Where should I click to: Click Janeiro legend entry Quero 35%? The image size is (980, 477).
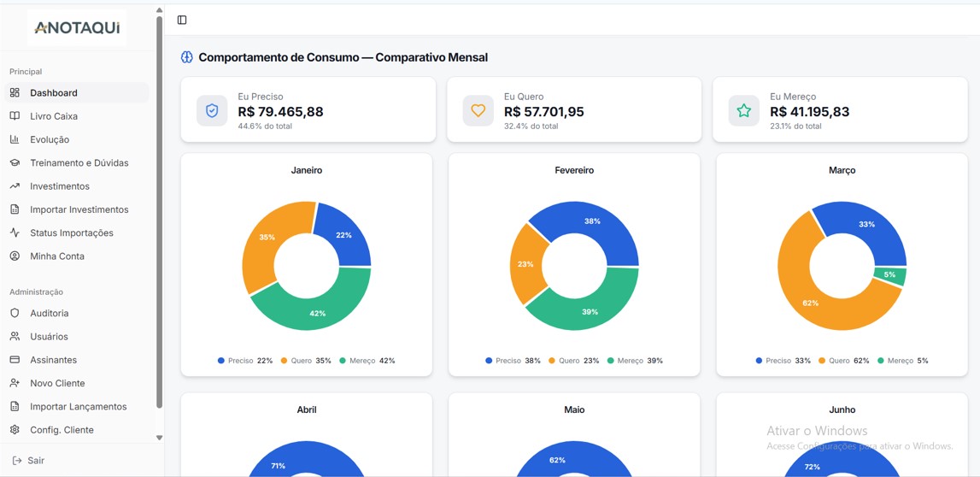[x=306, y=361]
